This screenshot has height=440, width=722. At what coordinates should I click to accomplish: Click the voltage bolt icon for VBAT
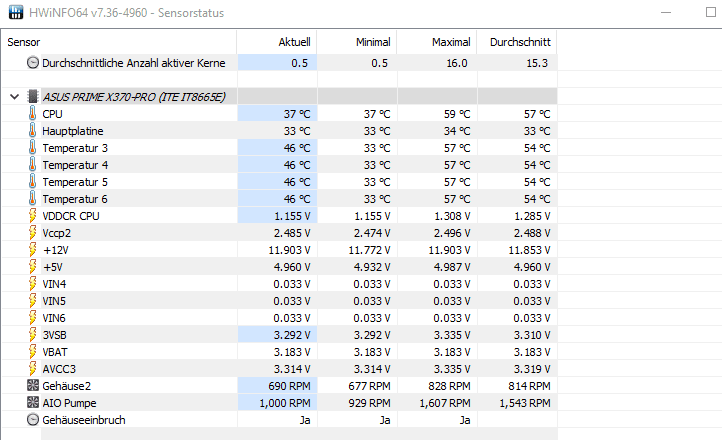tap(32, 352)
